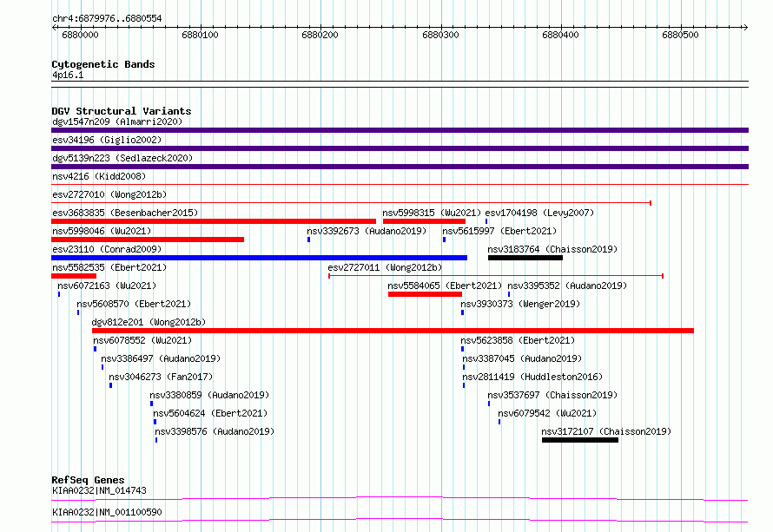This screenshot has width=773, height=532.
Task: Select the esv2727010 (Wong2012b) label
Action: [109, 194]
